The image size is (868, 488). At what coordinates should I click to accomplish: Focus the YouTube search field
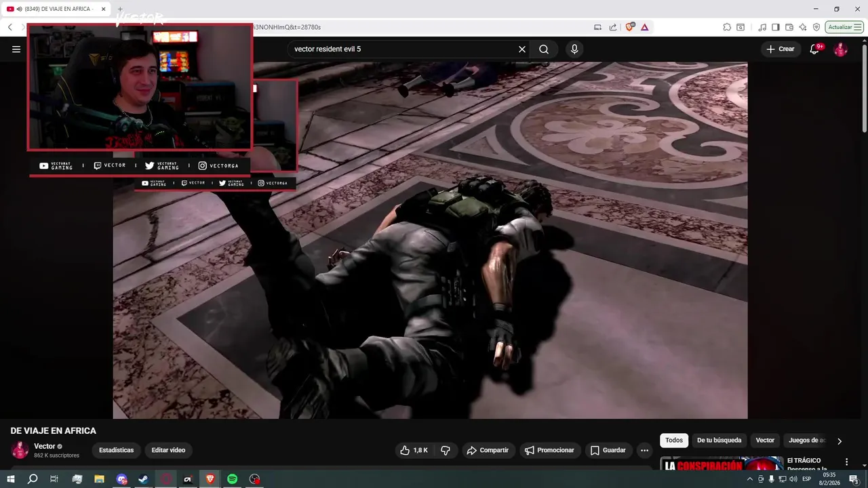(x=403, y=49)
